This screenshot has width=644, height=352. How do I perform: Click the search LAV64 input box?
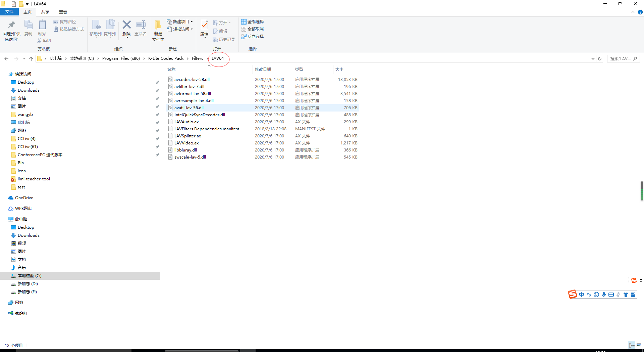pos(623,58)
